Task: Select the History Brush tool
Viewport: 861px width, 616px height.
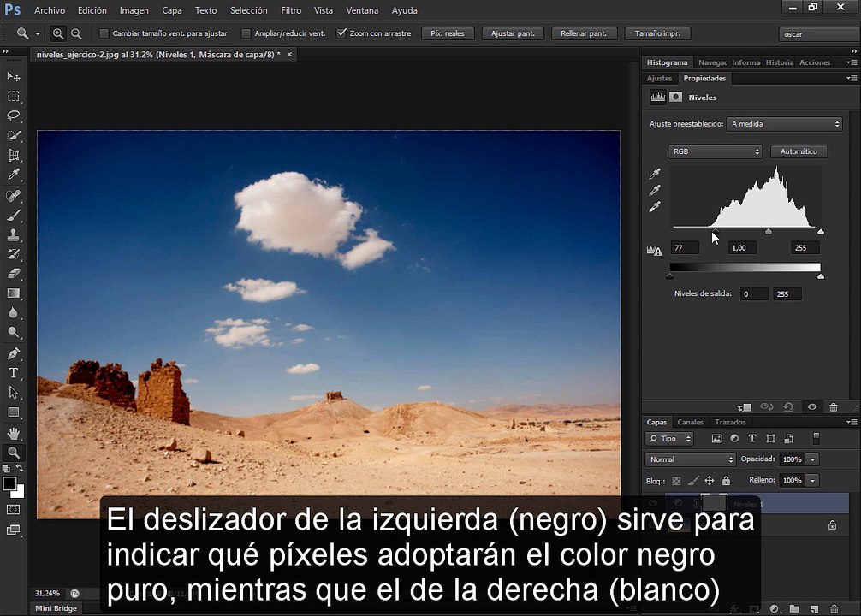Action: pyautogui.click(x=14, y=254)
